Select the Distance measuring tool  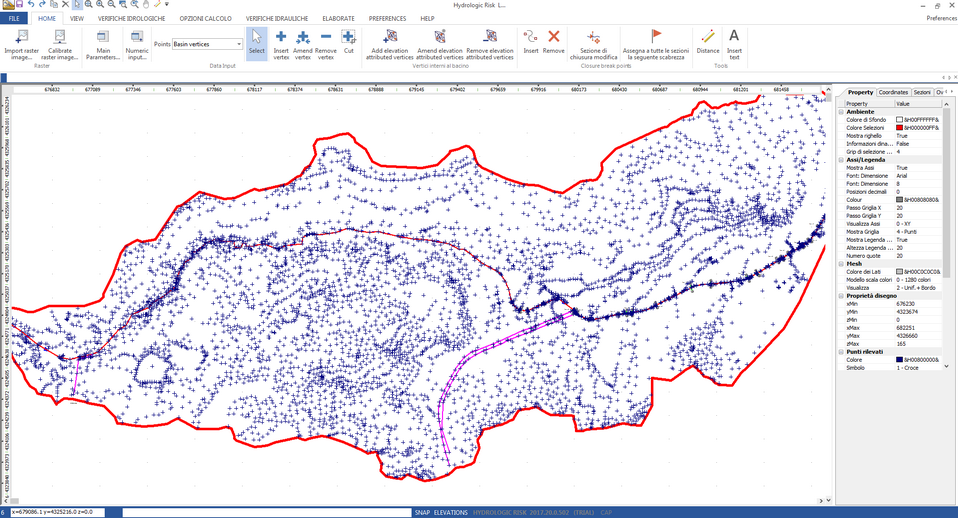point(708,42)
